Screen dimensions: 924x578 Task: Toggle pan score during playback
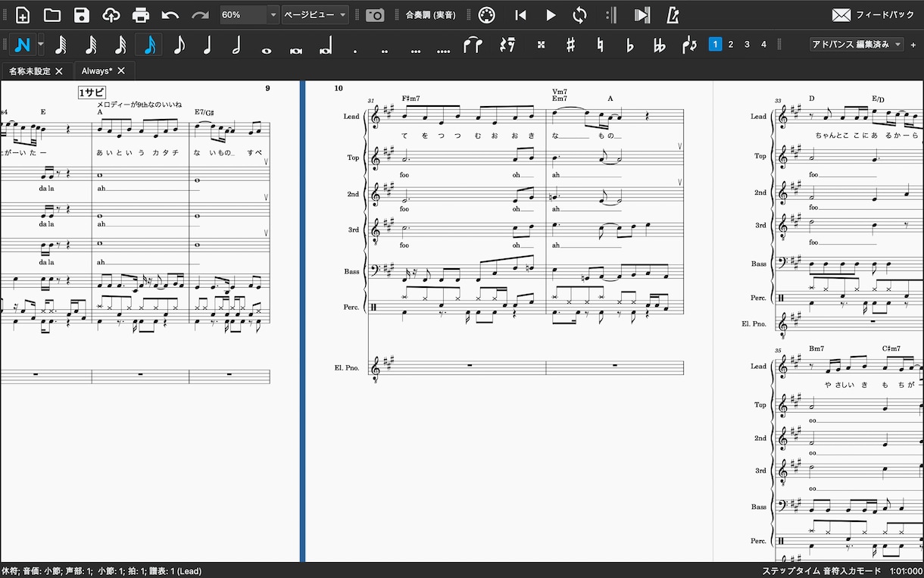[x=641, y=14]
